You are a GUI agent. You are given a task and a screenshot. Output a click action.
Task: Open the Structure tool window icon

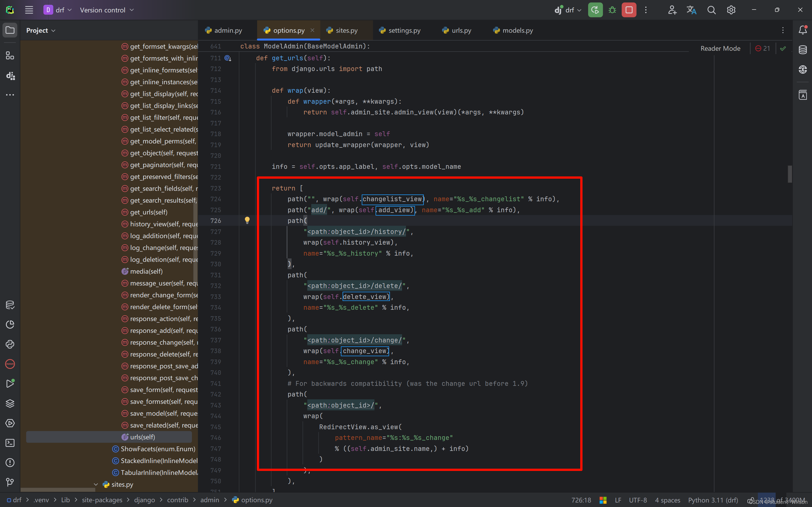(10, 56)
